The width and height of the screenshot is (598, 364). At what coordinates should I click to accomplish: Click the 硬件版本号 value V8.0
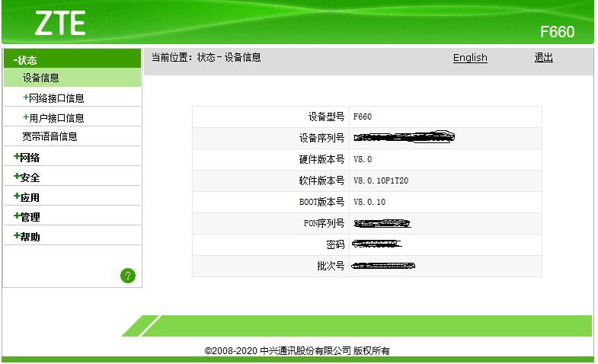tap(363, 159)
